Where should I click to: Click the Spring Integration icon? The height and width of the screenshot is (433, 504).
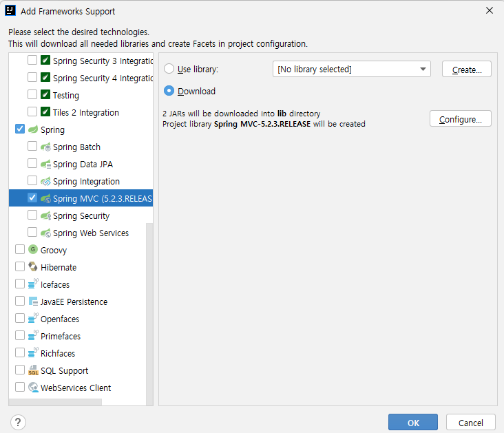[45, 181]
